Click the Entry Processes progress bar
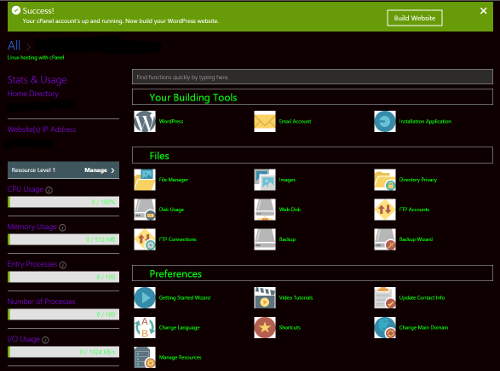 [x=63, y=277]
